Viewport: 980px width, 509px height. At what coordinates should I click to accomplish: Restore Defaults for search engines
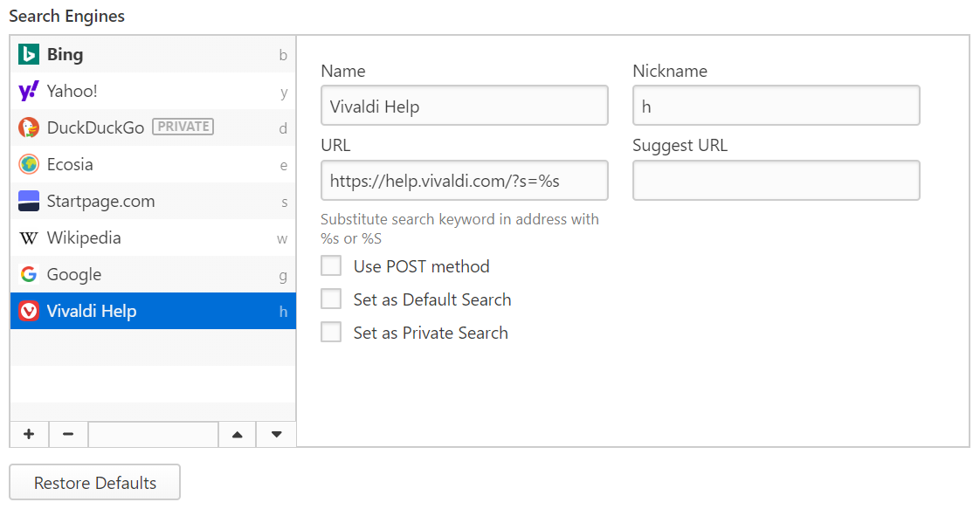pos(95,482)
